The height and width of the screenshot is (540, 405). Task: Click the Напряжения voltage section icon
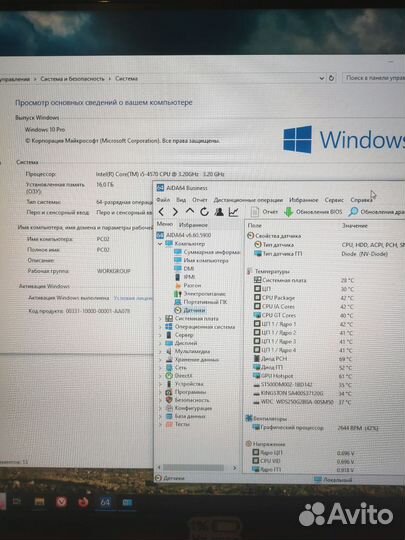[x=249, y=444]
